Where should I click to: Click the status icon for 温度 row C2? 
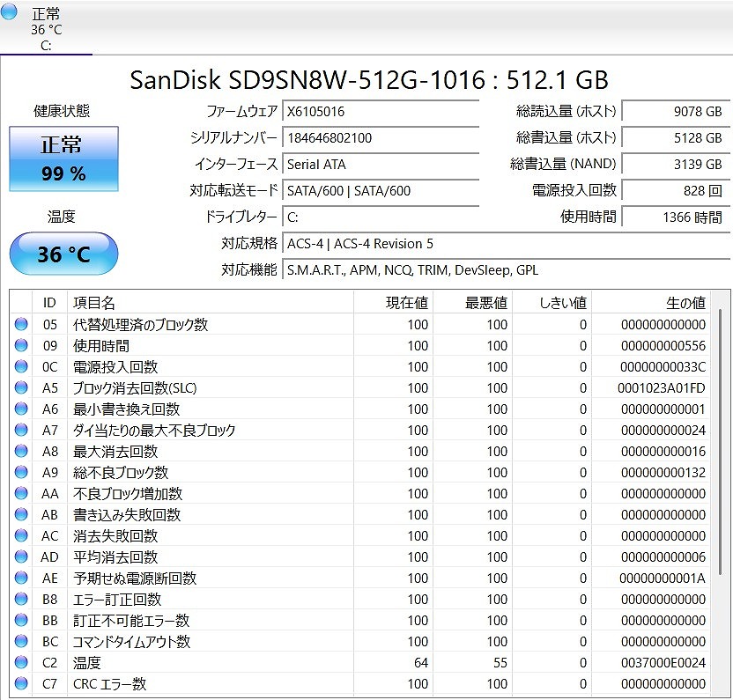click(x=21, y=663)
